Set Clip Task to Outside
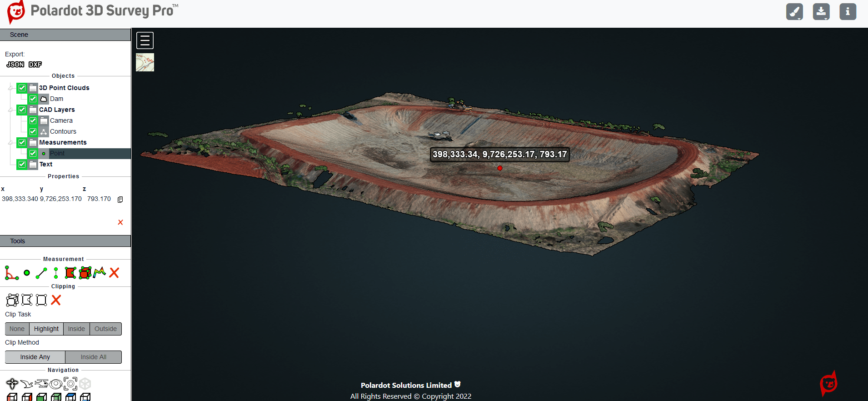Image resolution: width=868 pixels, height=401 pixels. point(105,329)
